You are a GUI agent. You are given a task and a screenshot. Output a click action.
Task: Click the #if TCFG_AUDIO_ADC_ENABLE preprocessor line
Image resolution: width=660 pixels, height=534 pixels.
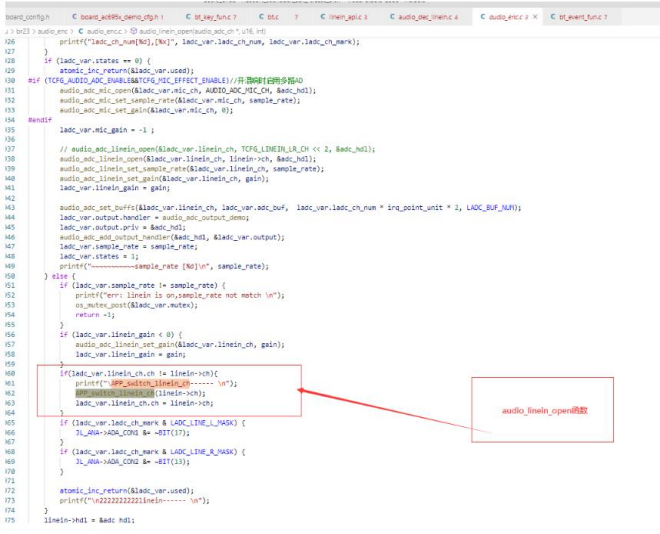(x=165, y=80)
